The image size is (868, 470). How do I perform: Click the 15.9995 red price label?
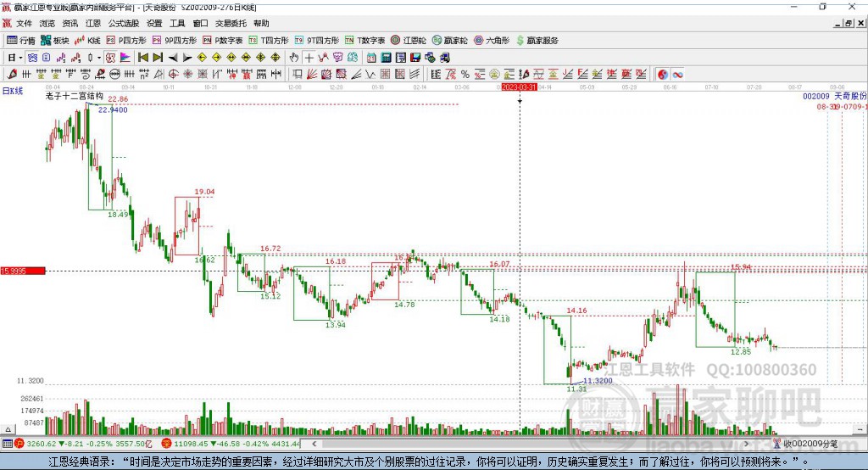23,271
